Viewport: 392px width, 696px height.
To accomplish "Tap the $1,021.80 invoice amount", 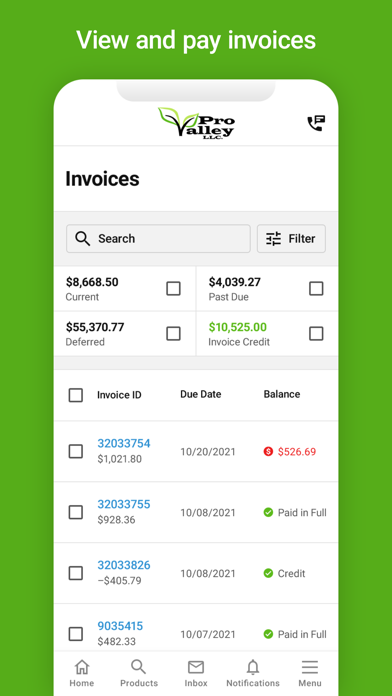I will [x=120, y=459].
